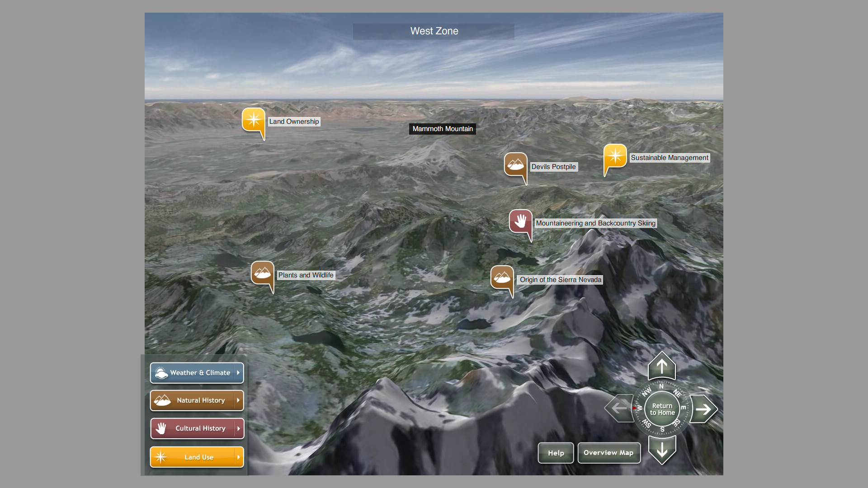Expand the Weather & Climate chevron arrow

[x=238, y=373]
